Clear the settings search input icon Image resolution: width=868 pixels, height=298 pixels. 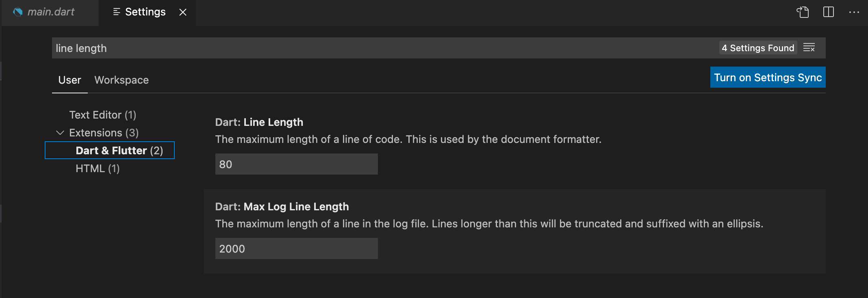tap(809, 48)
